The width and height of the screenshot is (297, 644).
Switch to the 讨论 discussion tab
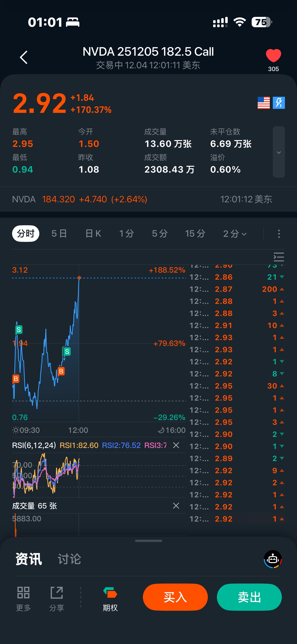(x=69, y=559)
